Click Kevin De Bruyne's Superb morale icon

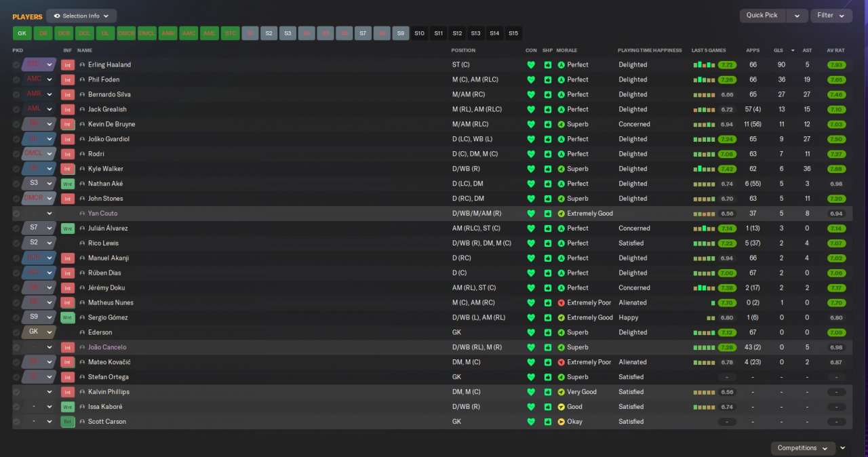(561, 125)
